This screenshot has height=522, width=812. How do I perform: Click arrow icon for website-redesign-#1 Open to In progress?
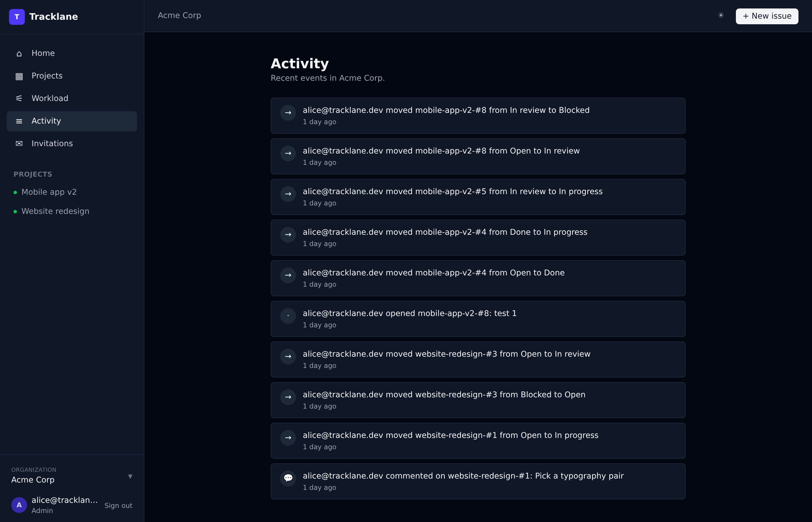click(x=288, y=438)
